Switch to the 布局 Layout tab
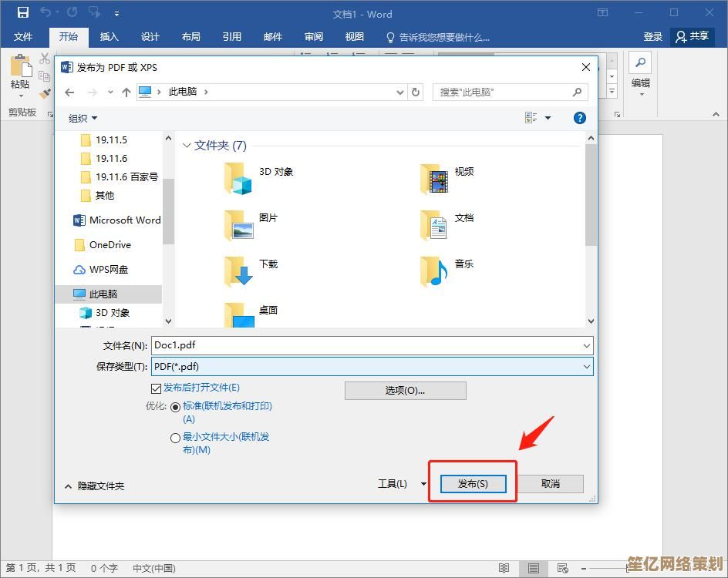This screenshot has height=578, width=728. pos(190,37)
